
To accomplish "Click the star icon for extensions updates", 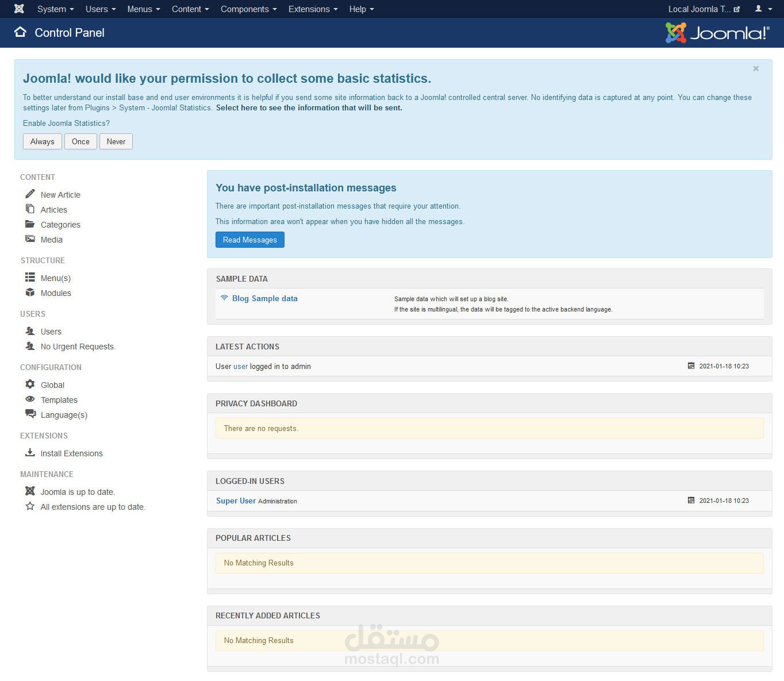I will 30,506.
